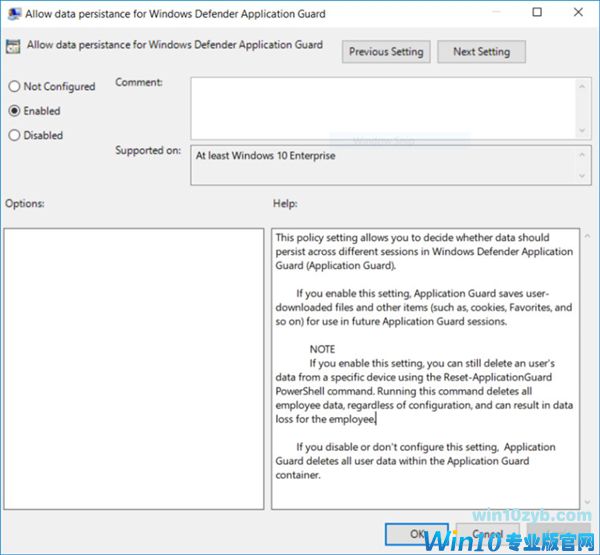Click inside the Comment text box

tap(383, 108)
